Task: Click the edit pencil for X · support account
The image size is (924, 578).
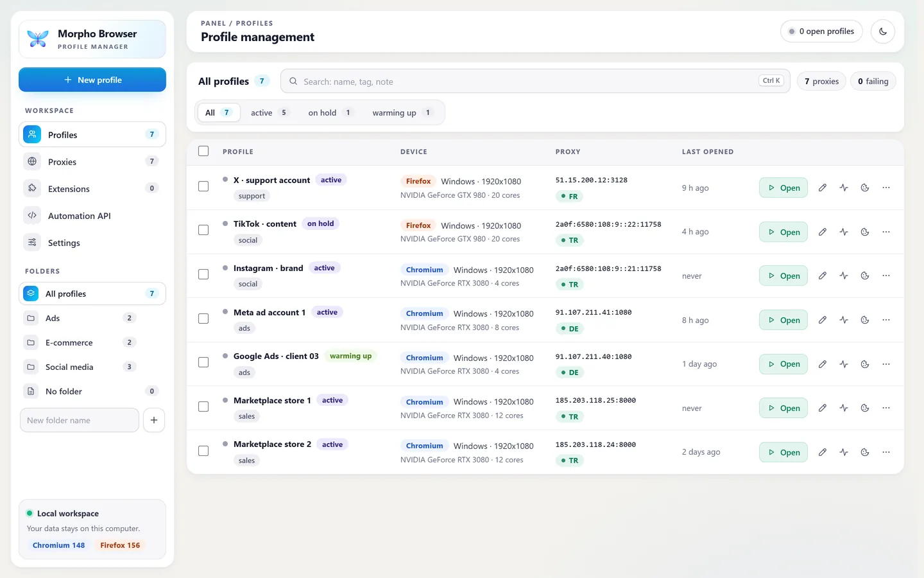Action: pyautogui.click(x=823, y=188)
